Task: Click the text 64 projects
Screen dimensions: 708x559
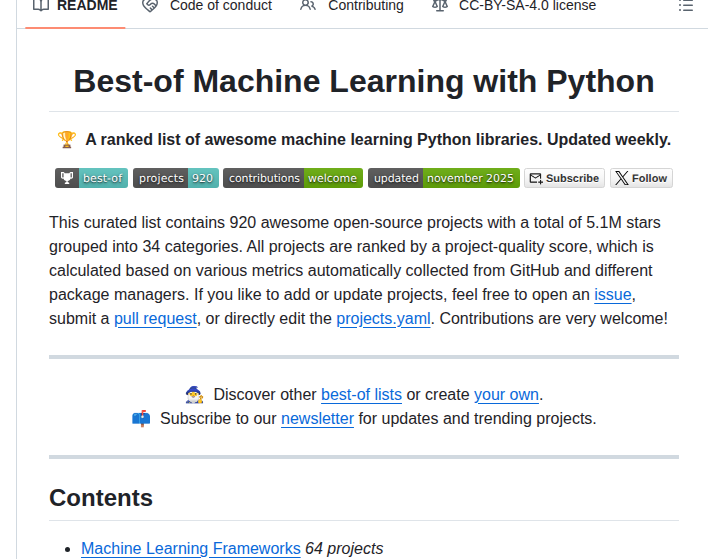Action: click(344, 549)
